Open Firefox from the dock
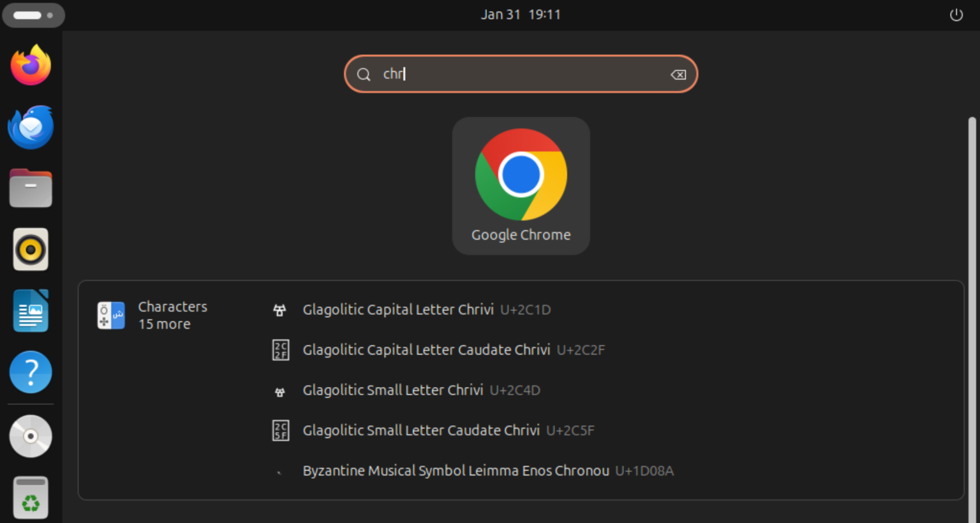 [x=30, y=64]
